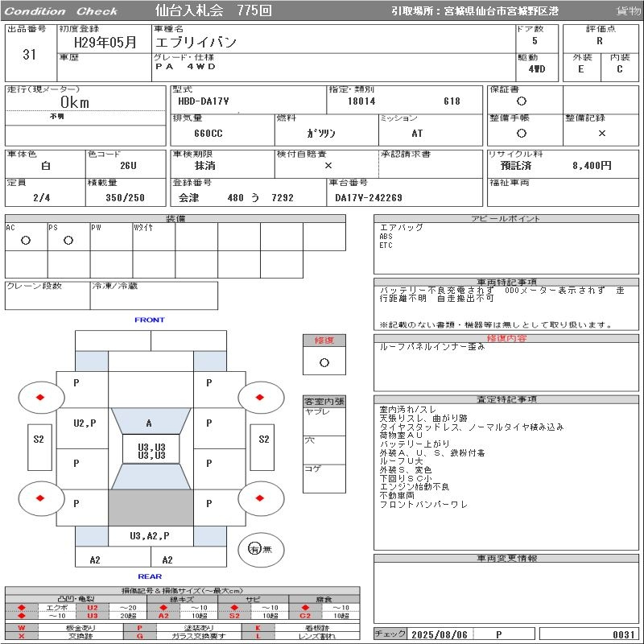Click the 走行 mileage field showing 0km
644x644 pixels.
tap(74, 102)
